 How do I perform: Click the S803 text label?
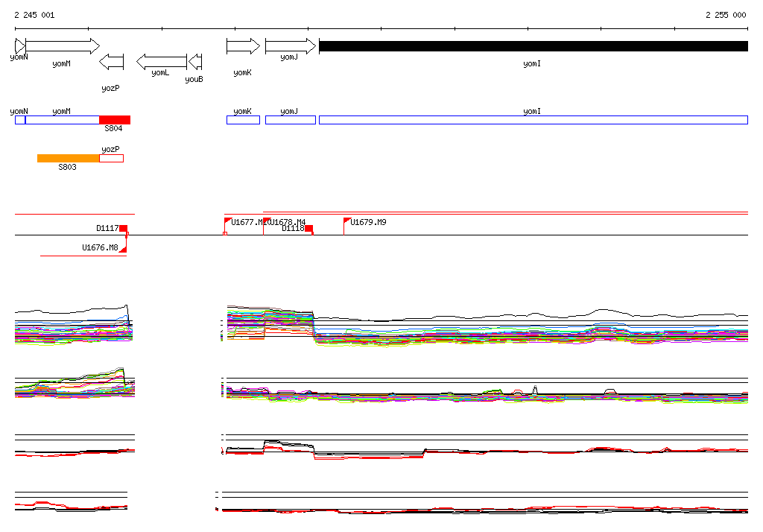coord(67,167)
